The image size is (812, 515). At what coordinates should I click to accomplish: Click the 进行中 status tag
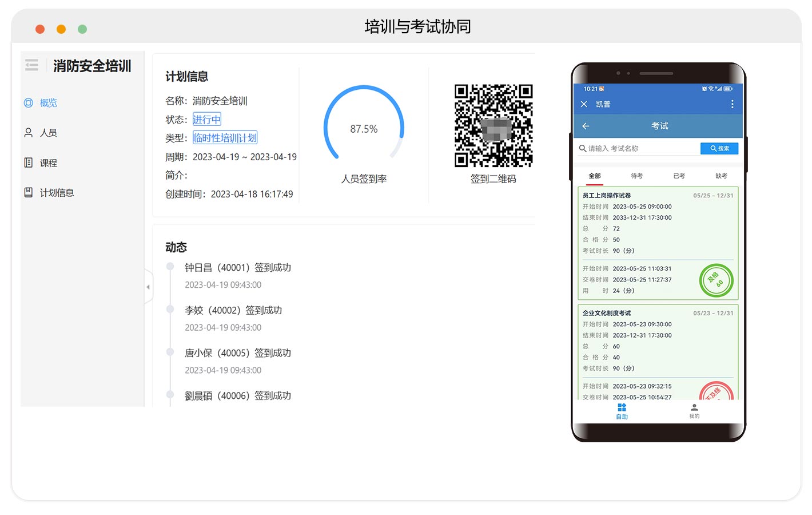pyautogui.click(x=206, y=120)
